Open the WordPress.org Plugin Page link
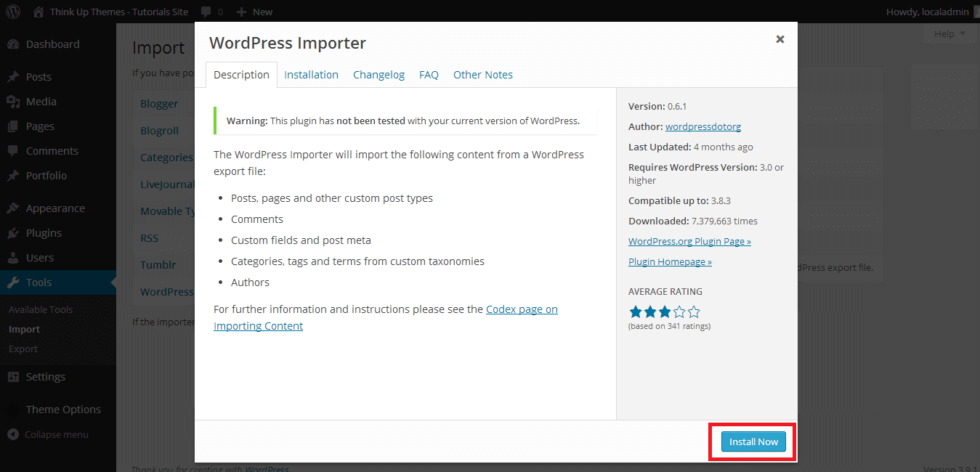Screen dimensions: 980x472 pos(689,241)
